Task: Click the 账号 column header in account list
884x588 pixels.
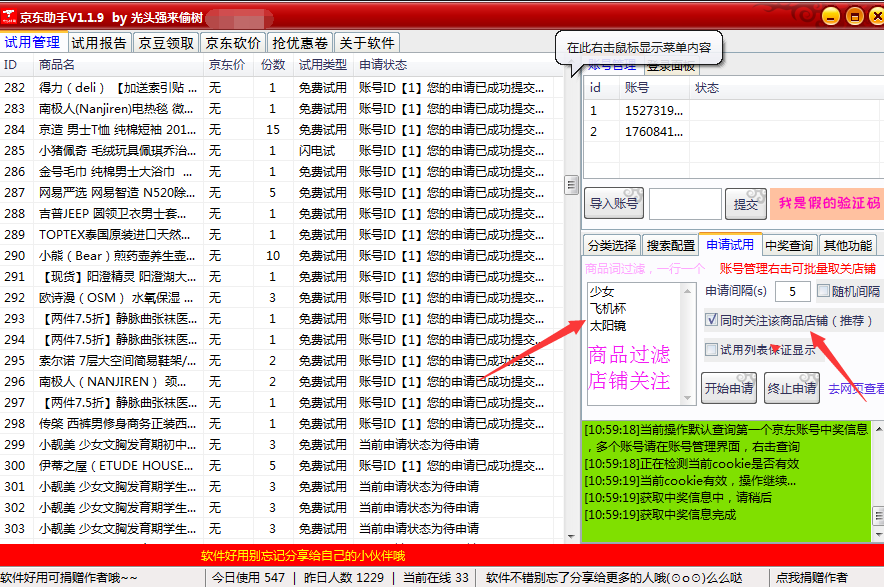Action: (x=654, y=88)
